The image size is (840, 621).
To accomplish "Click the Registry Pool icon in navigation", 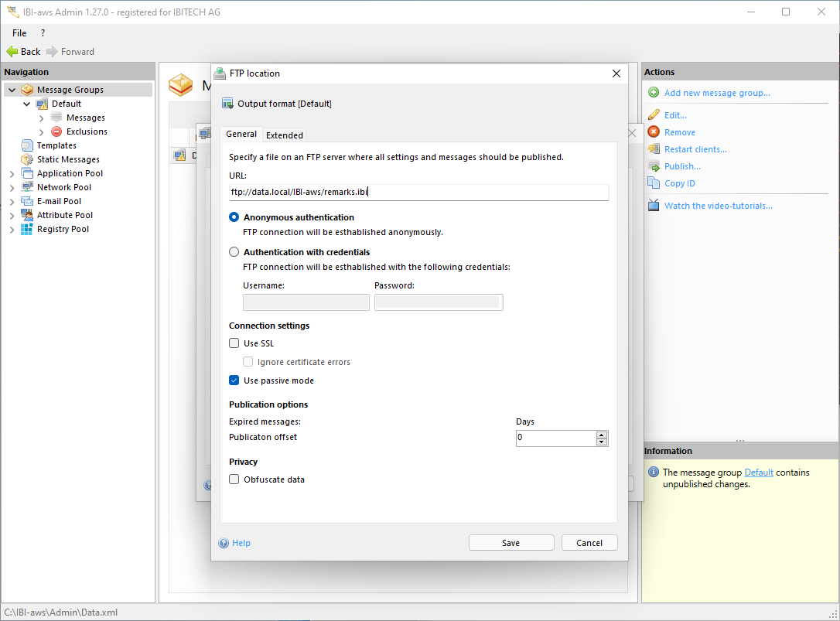I will pos(27,229).
